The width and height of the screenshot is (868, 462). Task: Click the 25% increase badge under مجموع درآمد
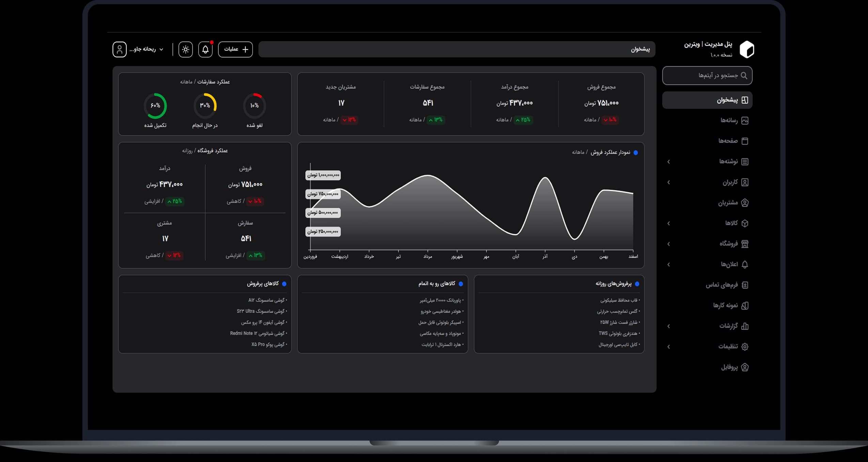click(523, 120)
